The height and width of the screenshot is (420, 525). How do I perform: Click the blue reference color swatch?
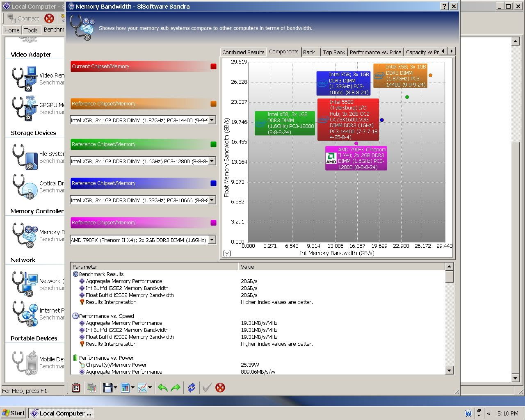coord(213,183)
